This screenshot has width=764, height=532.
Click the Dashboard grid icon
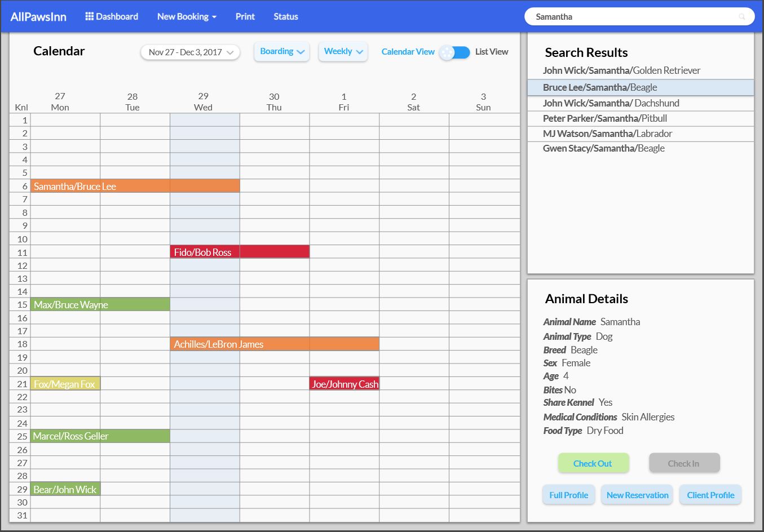point(89,16)
